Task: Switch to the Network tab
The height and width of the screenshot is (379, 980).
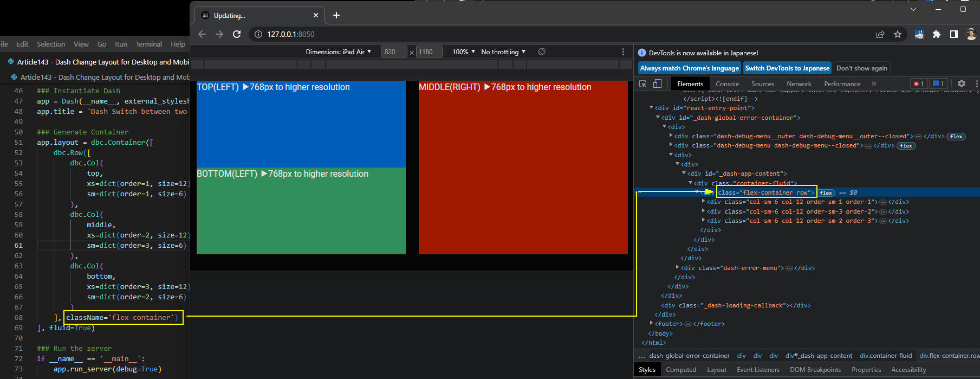Action: tap(799, 84)
